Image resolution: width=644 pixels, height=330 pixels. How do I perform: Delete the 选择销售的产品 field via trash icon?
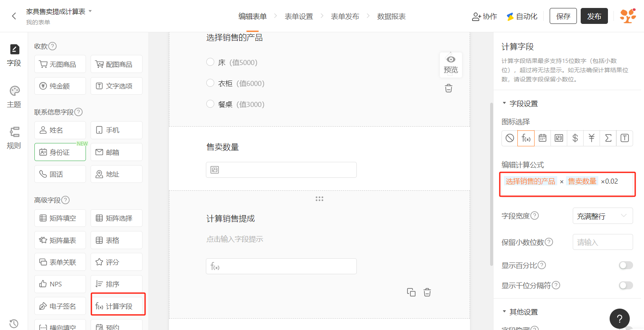coord(449,88)
